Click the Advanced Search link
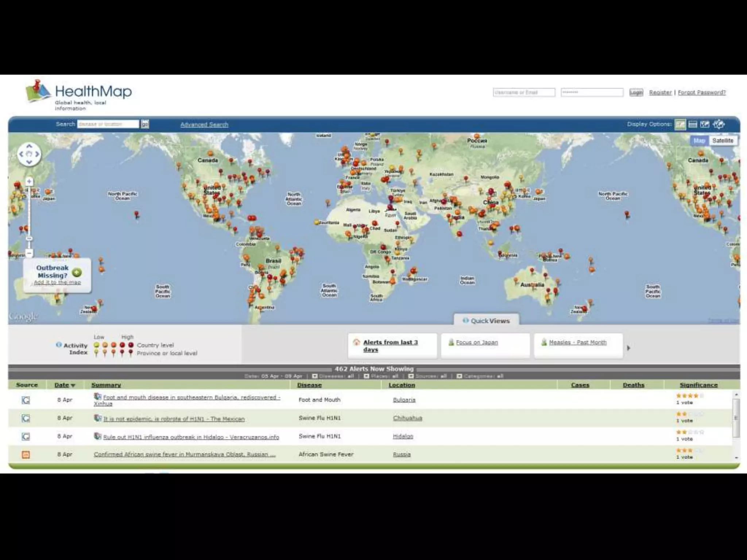The image size is (747, 560). (204, 125)
